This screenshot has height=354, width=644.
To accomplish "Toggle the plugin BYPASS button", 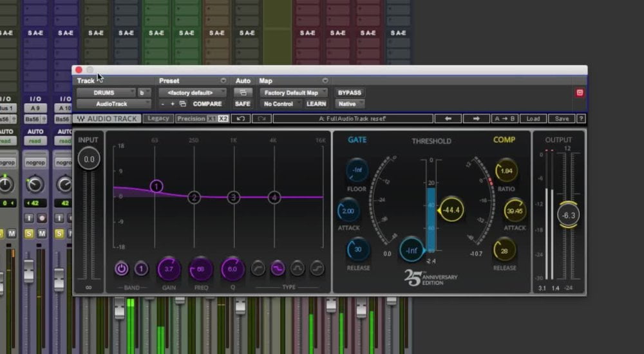I will coord(349,93).
